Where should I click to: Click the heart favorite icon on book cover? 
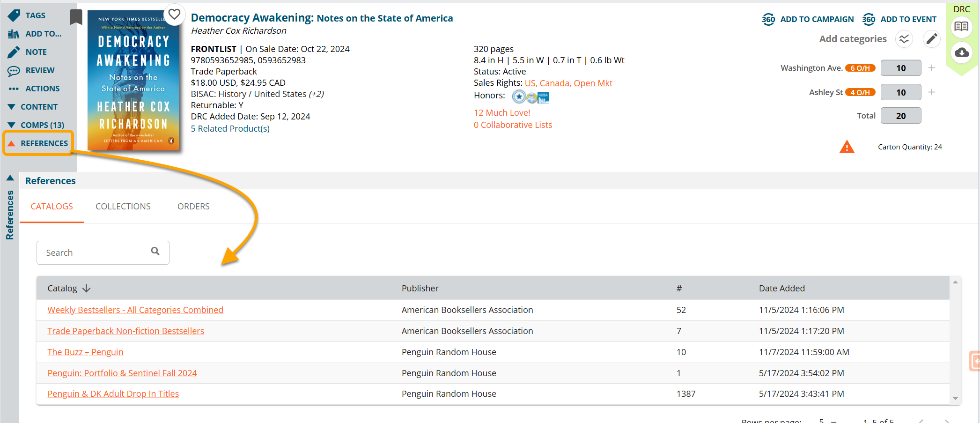[174, 15]
